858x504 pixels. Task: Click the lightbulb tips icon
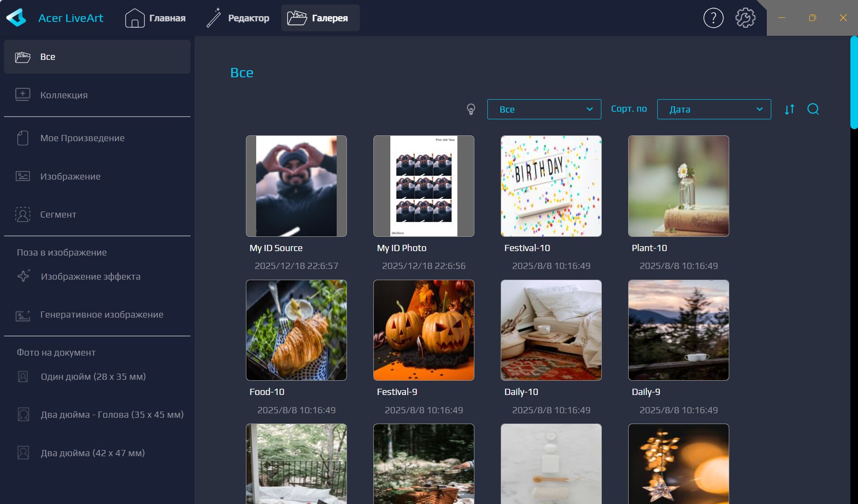[471, 109]
